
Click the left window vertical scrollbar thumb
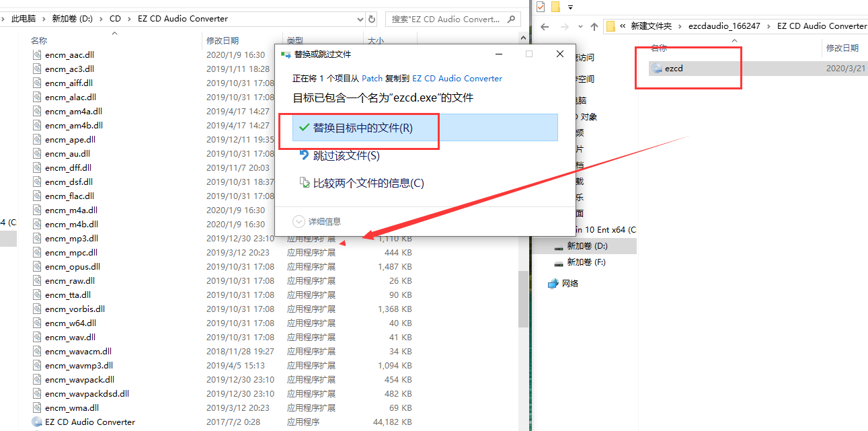click(523, 299)
